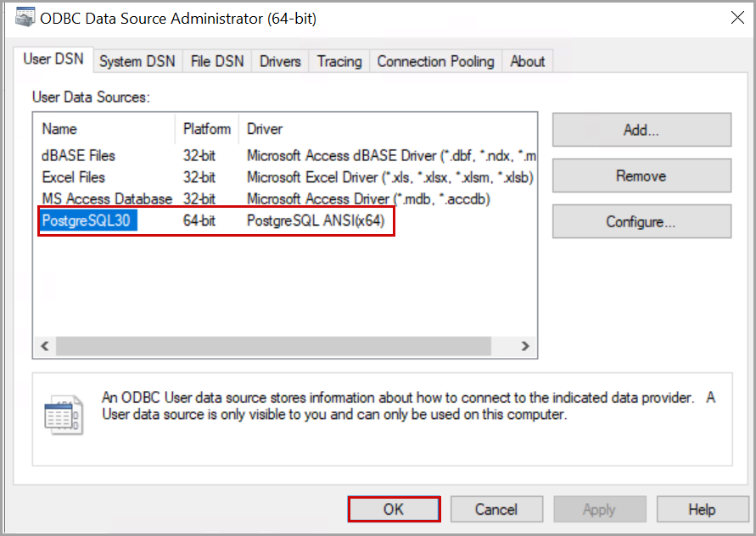Show the About tab
Screen dimensions: 756x536
[527, 61]
